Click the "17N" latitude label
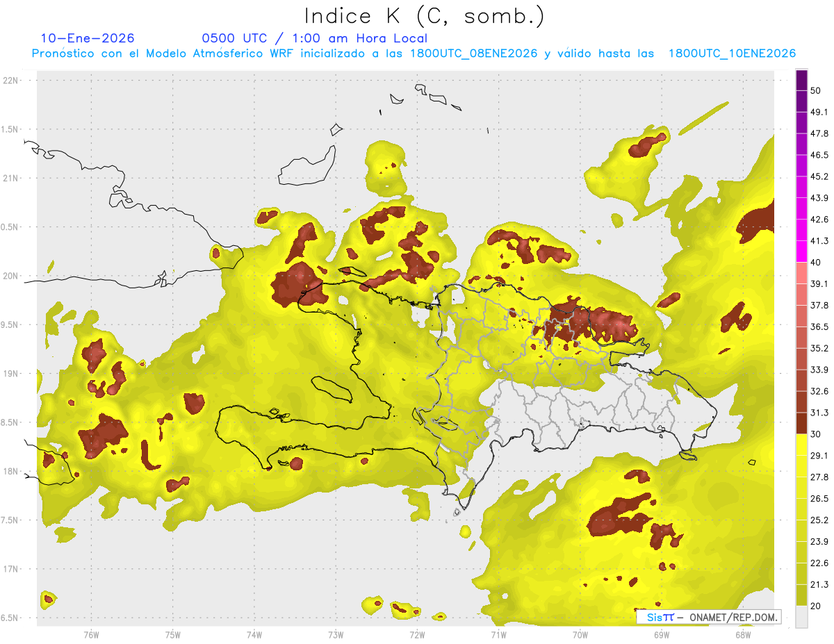The image size is (834, 644). (x=10, y=569)
